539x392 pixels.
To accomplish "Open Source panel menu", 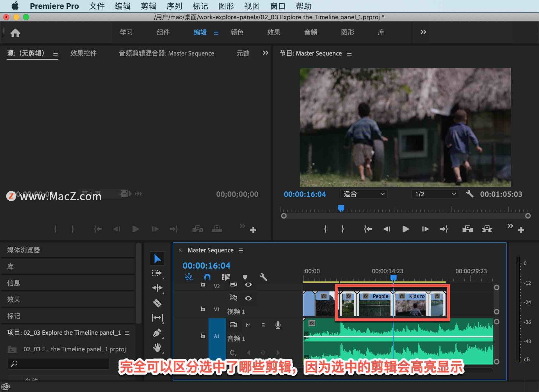I will tap(56, 54).
